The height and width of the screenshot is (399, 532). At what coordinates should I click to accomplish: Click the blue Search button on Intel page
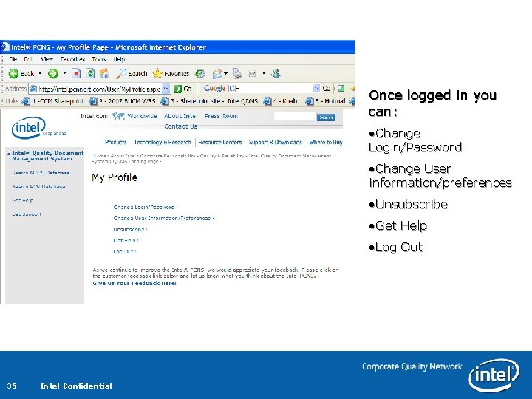point(326,117)
